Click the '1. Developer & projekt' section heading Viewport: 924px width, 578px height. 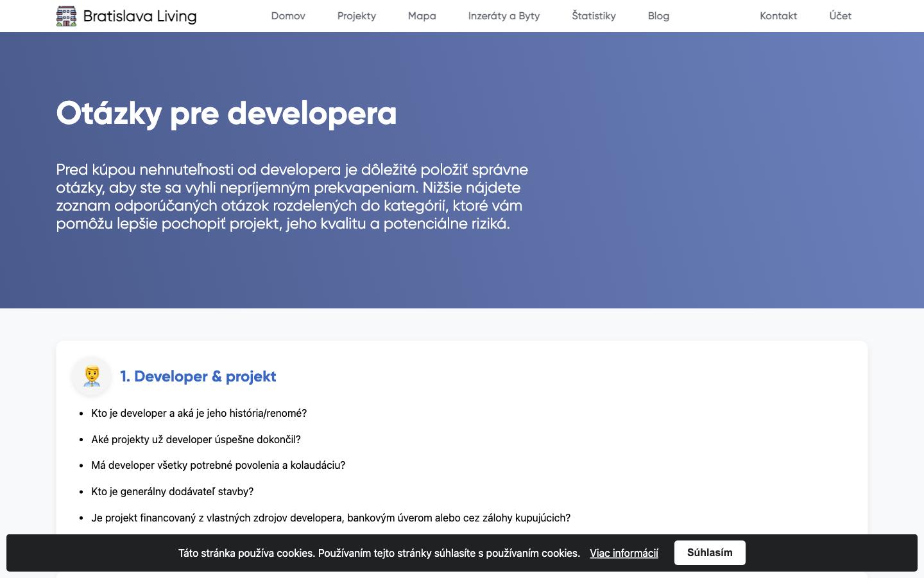click(198, 376)
